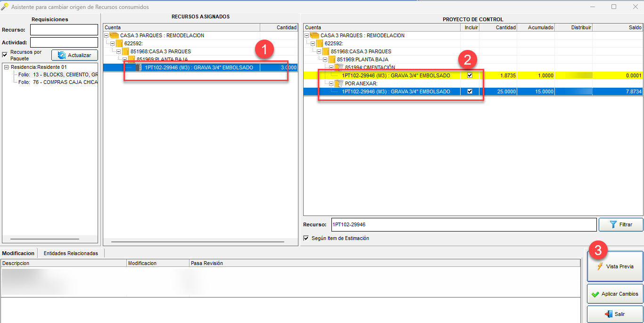
Task: Click folder icon of 851969:PLANTA BAJA in Recursos Asignados
Action: (132, 59)
